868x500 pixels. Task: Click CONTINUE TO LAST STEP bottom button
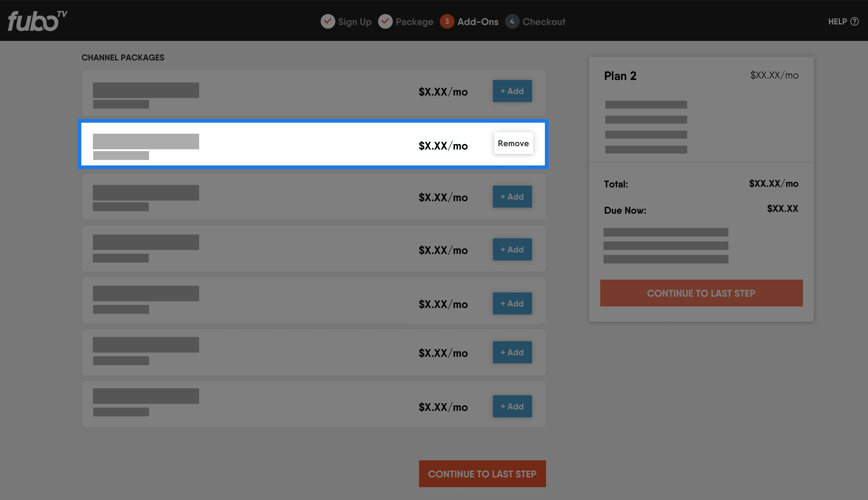482,473
